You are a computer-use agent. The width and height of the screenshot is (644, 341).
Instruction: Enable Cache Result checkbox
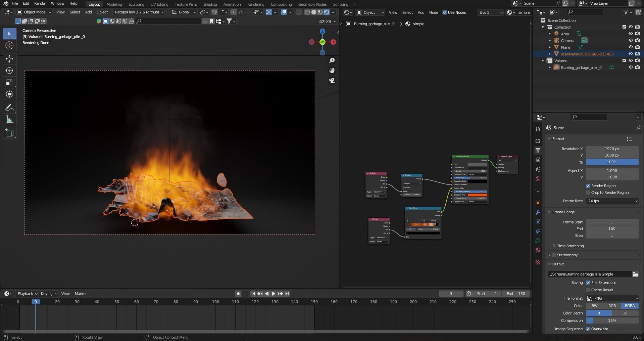pos(588,290)
